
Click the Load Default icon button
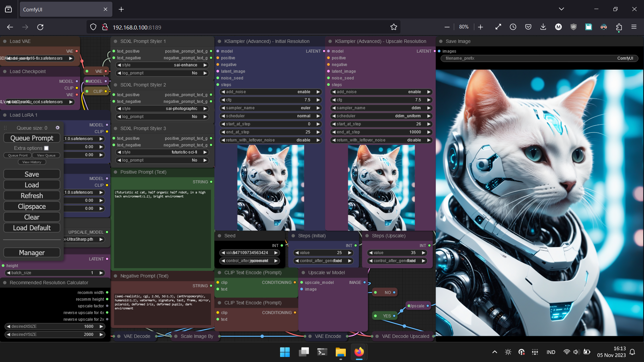point(32,228)
